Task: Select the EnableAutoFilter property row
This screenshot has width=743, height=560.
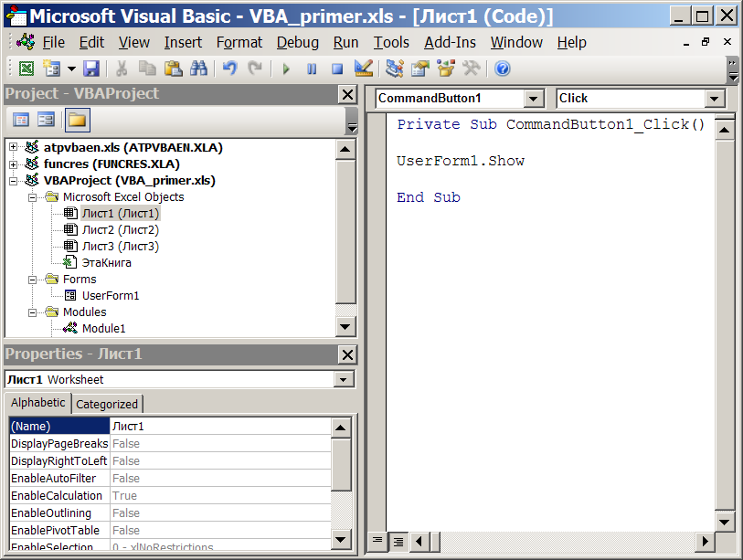Action: tap(170, 479)
